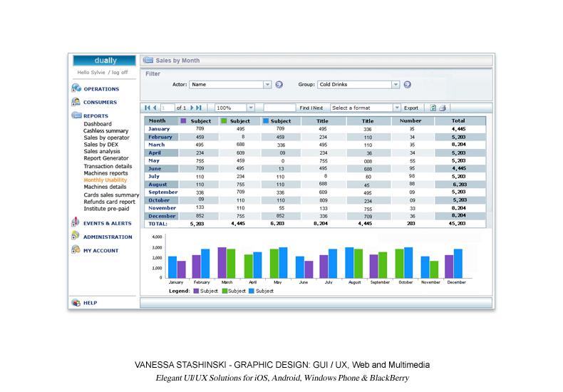Open the Reports menu
The image size is (563, 392).
(x=96, y=116)
